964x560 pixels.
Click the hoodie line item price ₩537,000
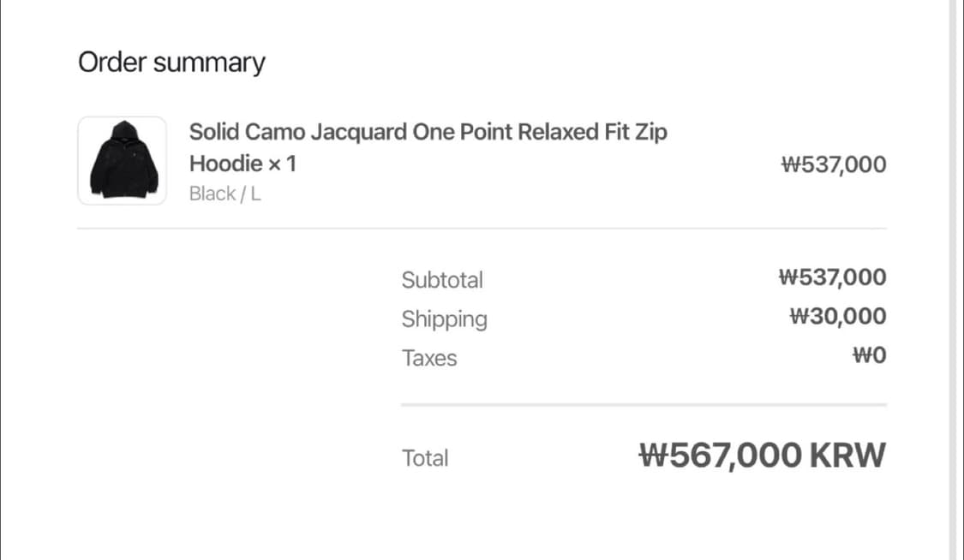[x=834, y=164]
